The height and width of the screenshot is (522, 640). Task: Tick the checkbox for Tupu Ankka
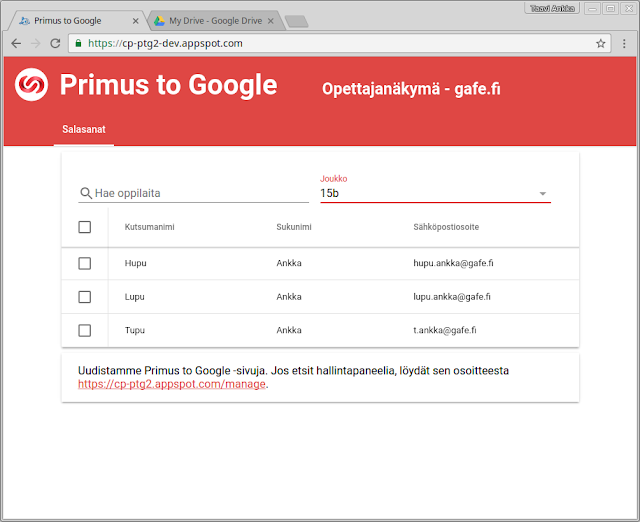click(x=85, y=330)
